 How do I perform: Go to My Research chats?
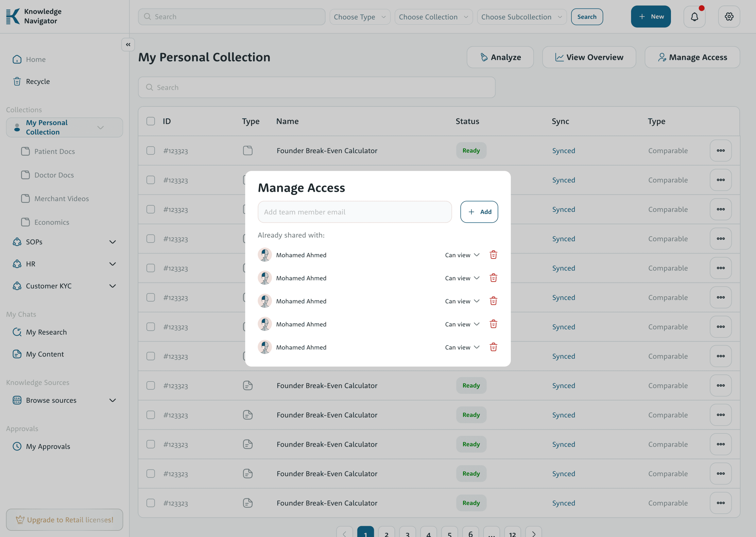tap(46, 332)
